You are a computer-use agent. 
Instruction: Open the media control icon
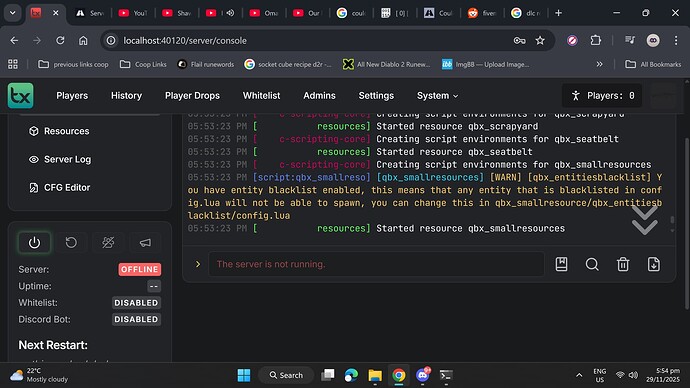(x=630, y=40)
